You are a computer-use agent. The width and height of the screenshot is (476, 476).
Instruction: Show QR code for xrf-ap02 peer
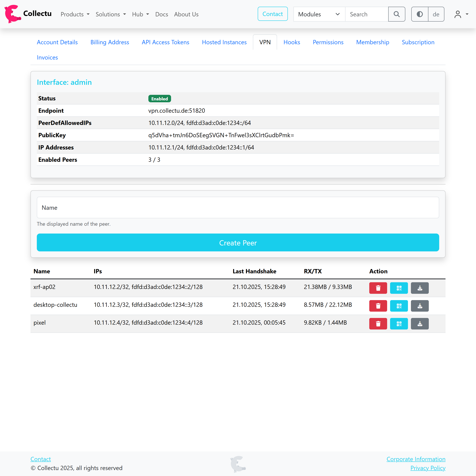tap(399, 288)
